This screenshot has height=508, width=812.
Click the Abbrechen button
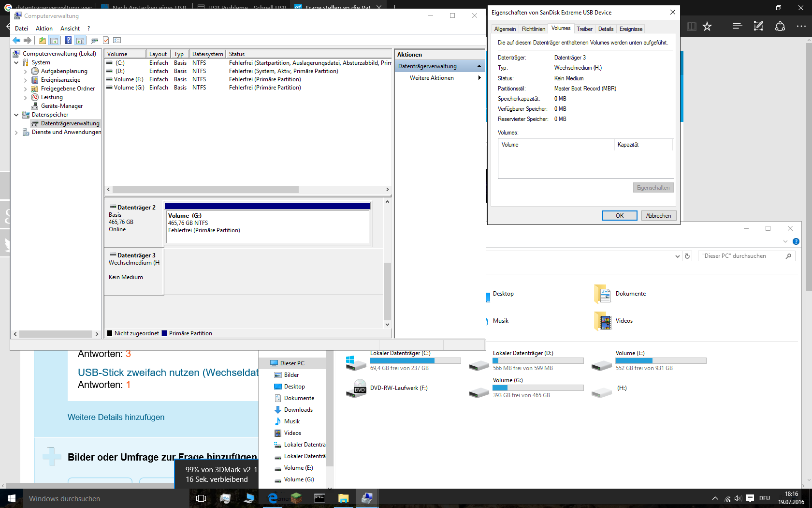point(658,216)
